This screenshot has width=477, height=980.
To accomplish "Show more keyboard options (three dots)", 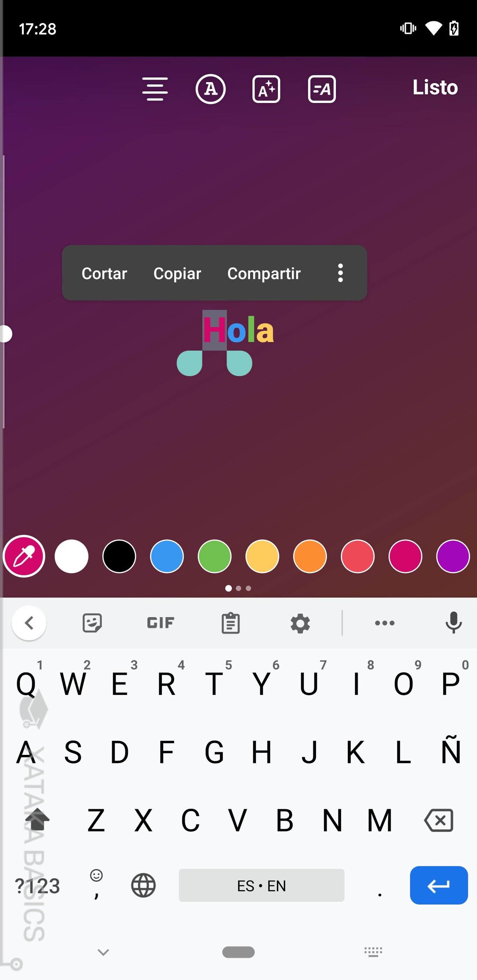I will click(384, 623).
